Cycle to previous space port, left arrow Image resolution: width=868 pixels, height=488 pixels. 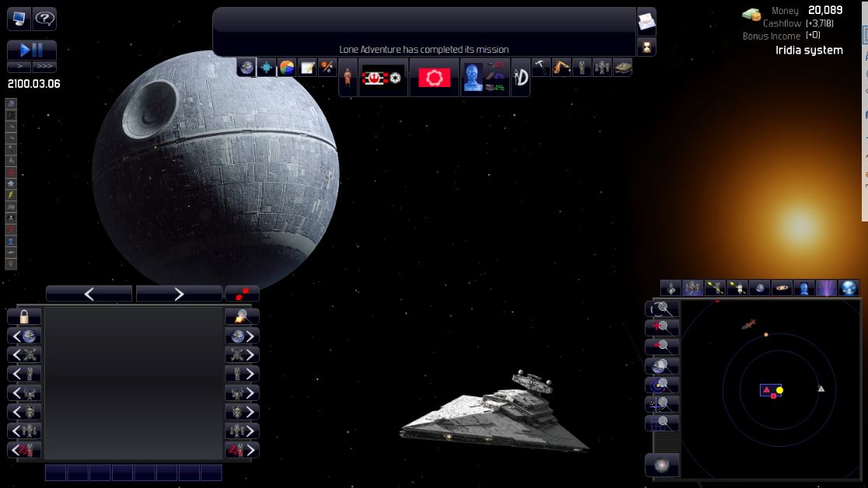(x=24, y=354)
